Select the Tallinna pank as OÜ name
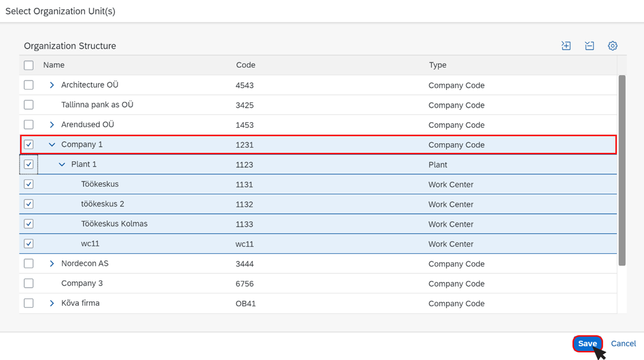The height and width of the screenshot is (360, 644). 97,105
